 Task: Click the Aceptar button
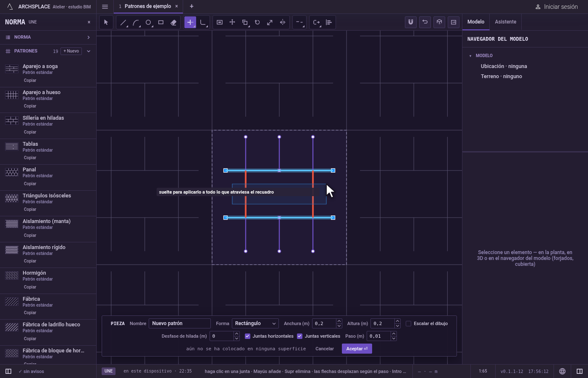357,349
